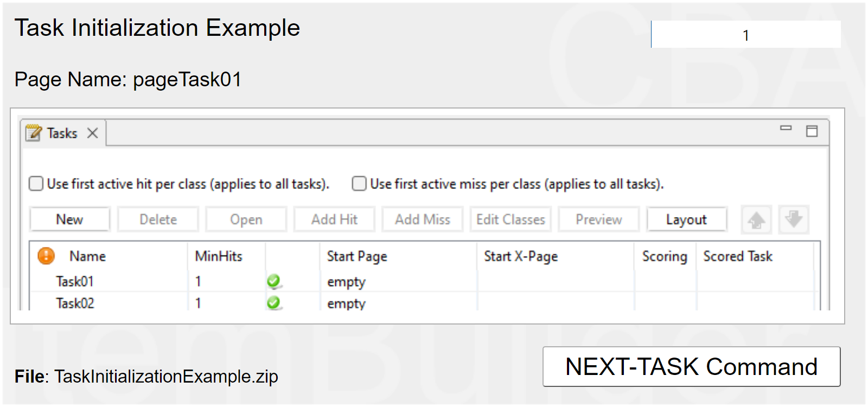Screen dimensions: 868x407
Task: Open the Layout button
Action: 686,220
